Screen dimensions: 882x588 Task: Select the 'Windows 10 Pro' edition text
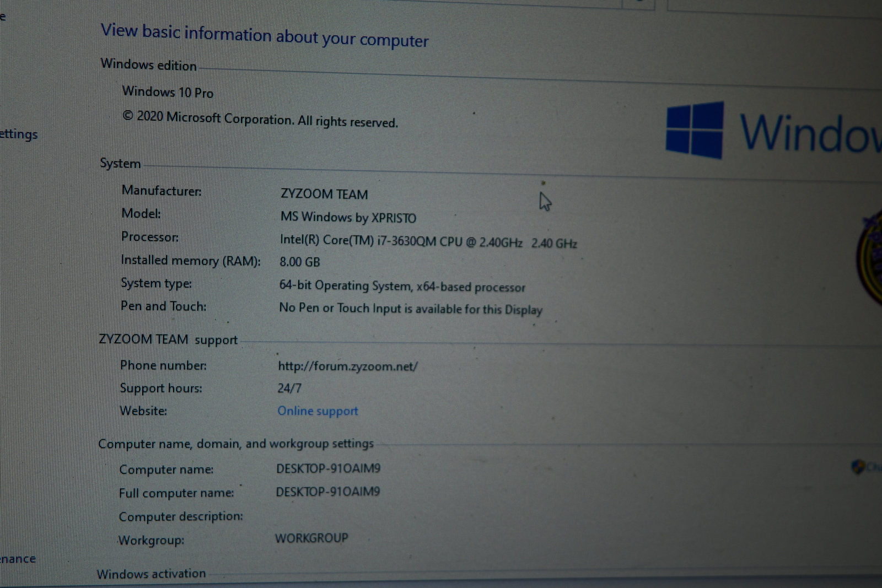click(168, 91)
